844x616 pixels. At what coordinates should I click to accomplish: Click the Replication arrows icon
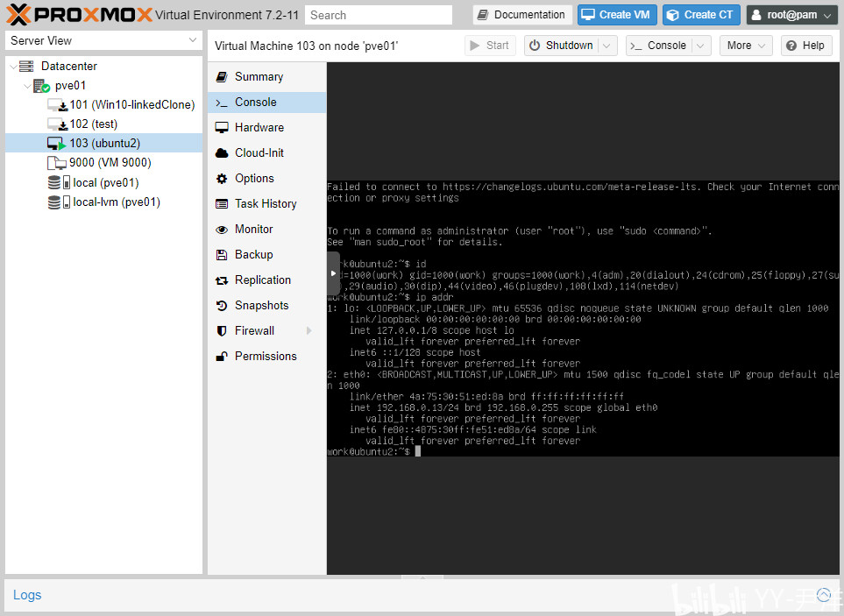[x=221, y=280]
